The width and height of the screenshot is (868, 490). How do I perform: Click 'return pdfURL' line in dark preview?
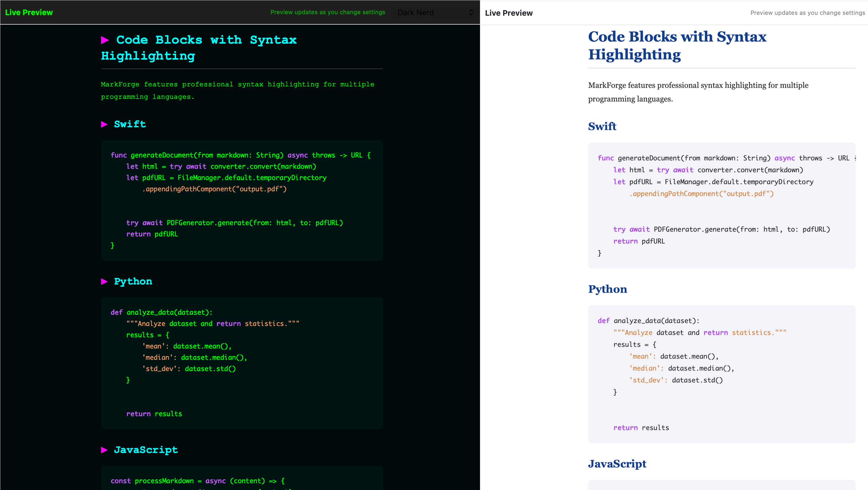[152, 234]
